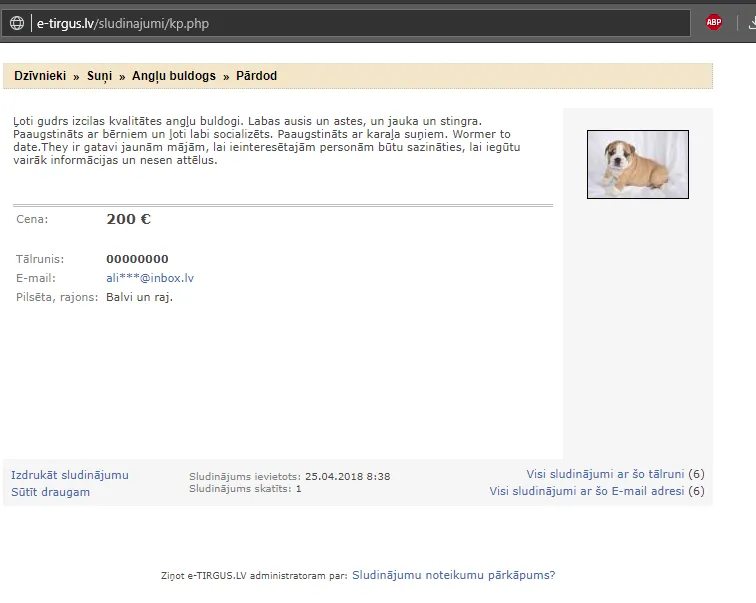Select the 200 € price value
Screen dimensions: 756x603
coord(129,219)
